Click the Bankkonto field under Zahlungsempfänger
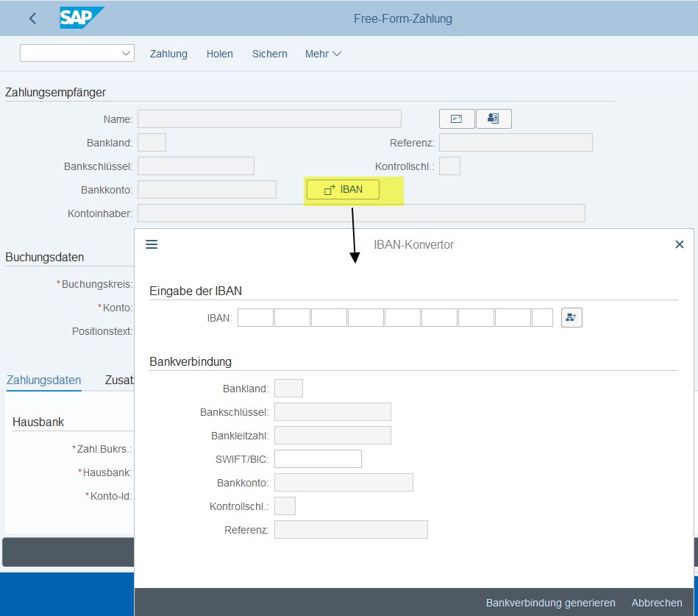Screen dimensions: 698x616 click(207, 190)
